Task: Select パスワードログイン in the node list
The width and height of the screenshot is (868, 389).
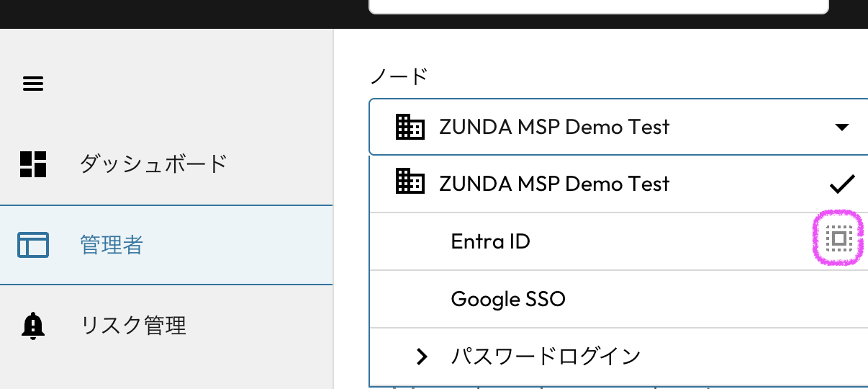Action: pos(546,356)
